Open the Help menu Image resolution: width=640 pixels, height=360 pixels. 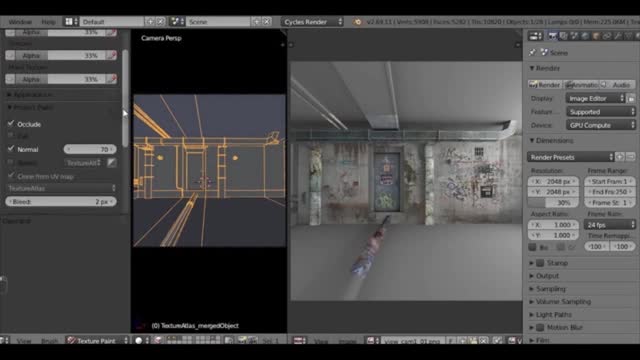pyautogui.click(x=48, y=22)
